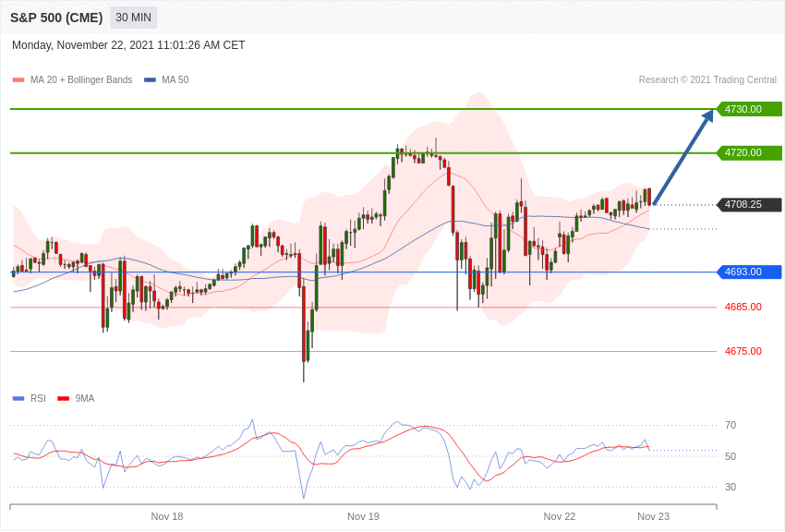The image size is (785, 532).
Task: Click the 4685.00 support level label
Action: coord(743,307)
